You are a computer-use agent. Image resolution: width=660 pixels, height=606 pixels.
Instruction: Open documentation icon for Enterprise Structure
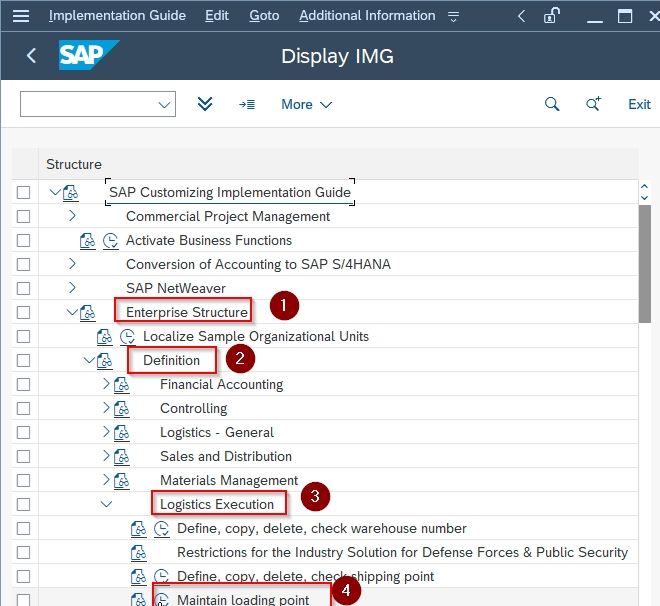click(x=88, y=313)
